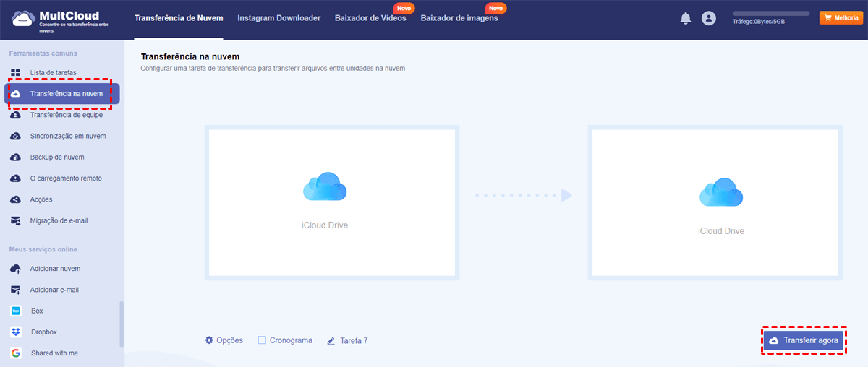This screenshot has height=367, width=868.
Task: Click the Dropbox service icon
Action: point(15,332)
